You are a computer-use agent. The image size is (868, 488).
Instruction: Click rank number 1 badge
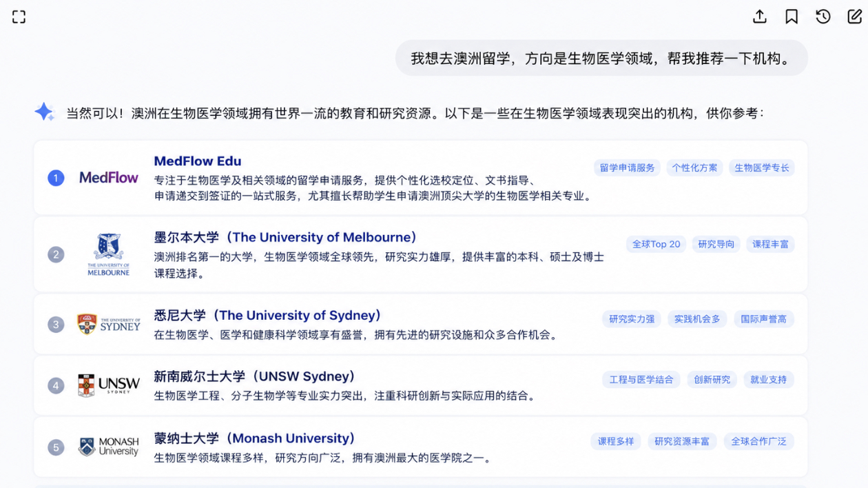[56, 178]
